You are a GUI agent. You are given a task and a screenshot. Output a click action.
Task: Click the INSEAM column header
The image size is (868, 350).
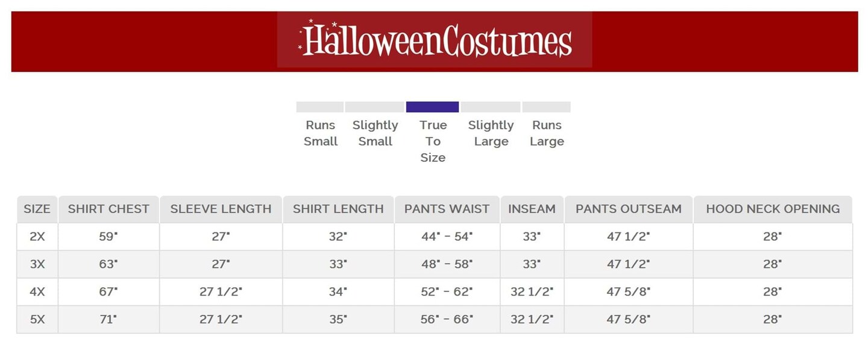tap(532, 209)
